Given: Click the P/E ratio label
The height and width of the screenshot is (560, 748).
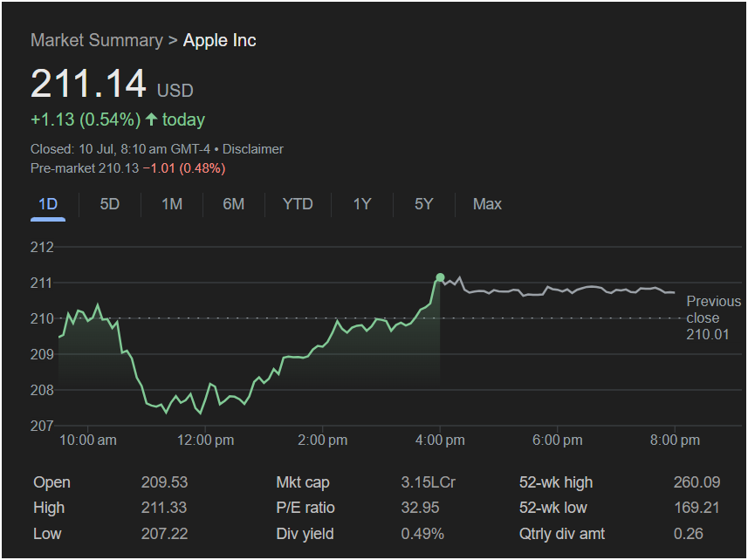Looking at the screenshot, I should [305, 508].
